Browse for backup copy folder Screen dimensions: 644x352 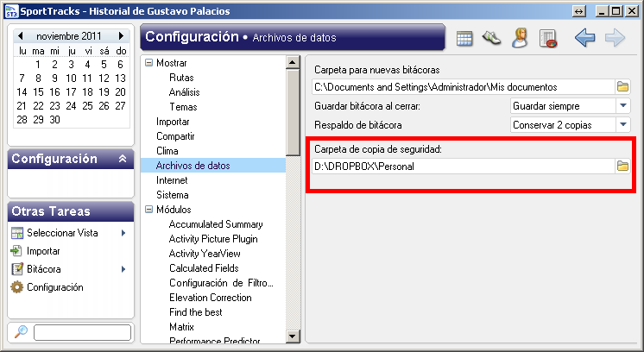(622, 167)
